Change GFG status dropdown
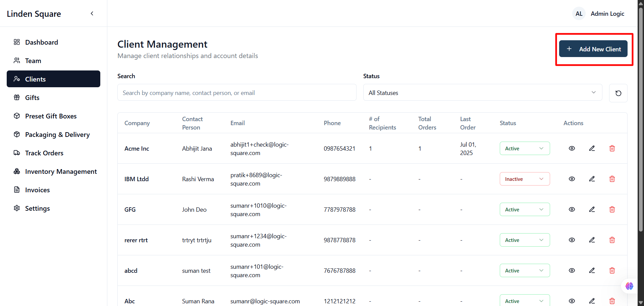This screenshot has height=306, width=644. pyautogui.click(x=525, y=209)
